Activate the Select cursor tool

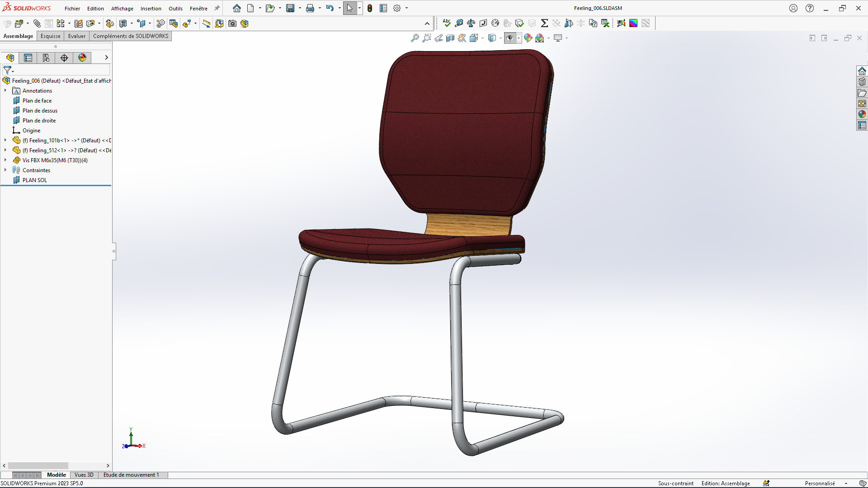click(x=349, y=8)
